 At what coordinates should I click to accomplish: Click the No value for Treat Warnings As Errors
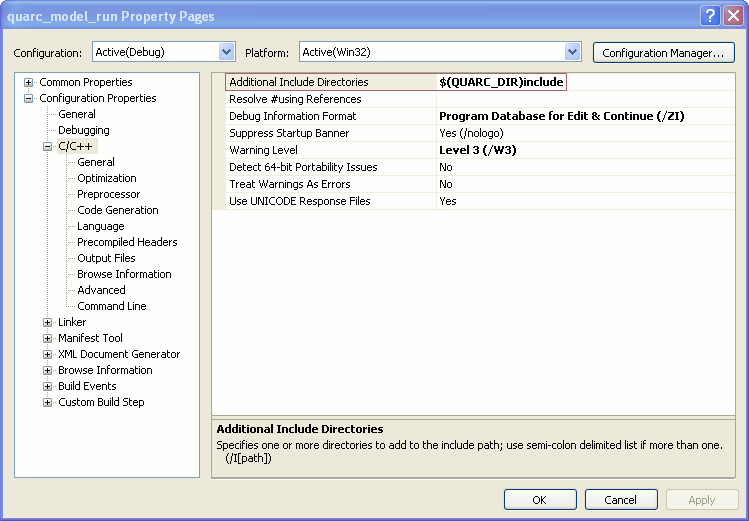pos(446,184)
